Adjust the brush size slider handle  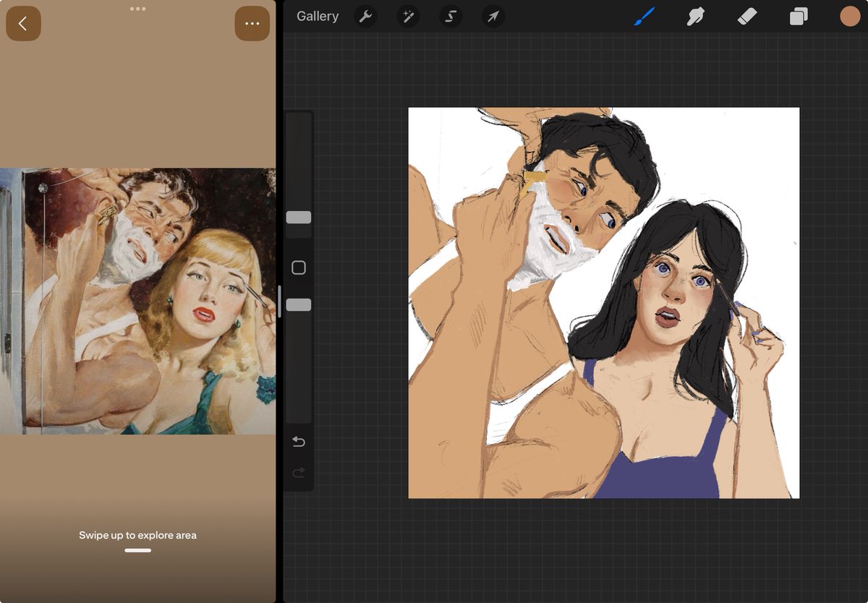pyautogui.click(x=299, y=218)
